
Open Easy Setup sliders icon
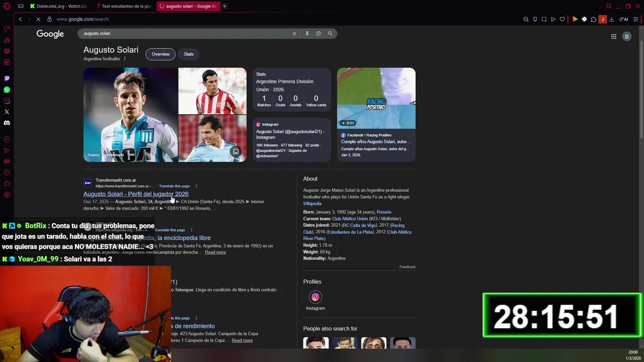click(x=636, y=19)
